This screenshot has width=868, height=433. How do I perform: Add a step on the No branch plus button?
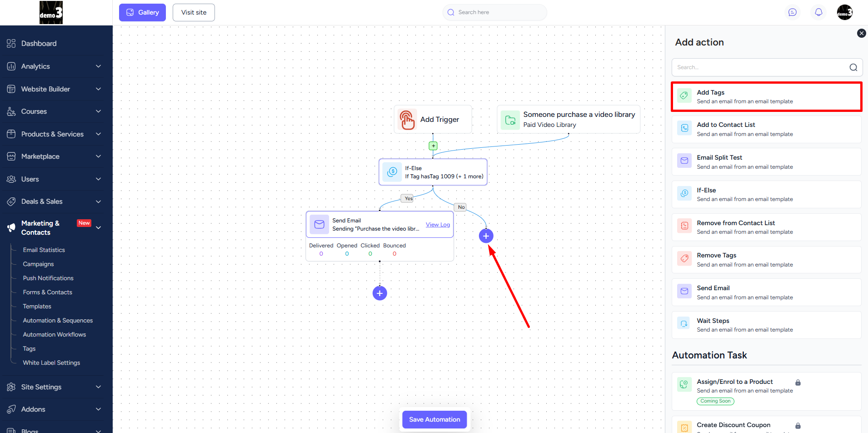pyautogui.click(x=486, y=236)
